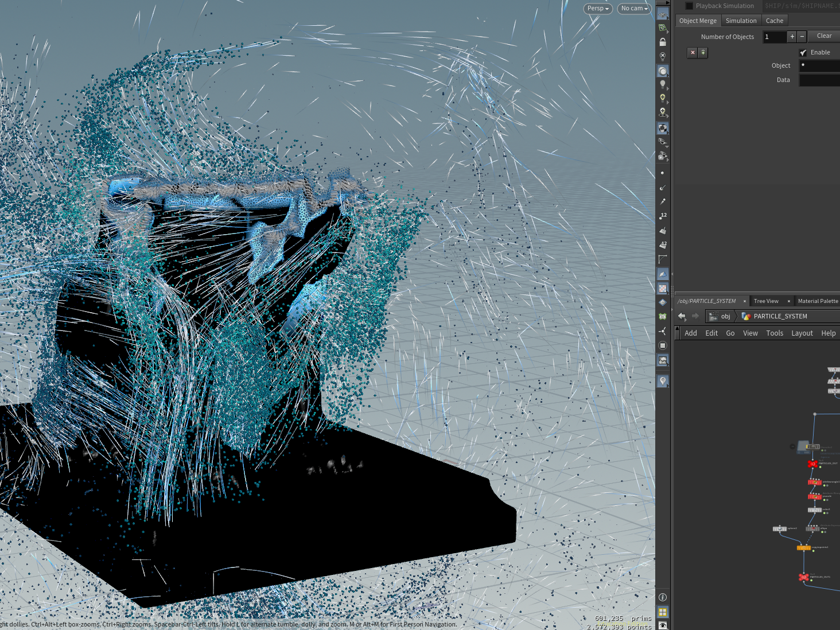Select the /obj/PARTICLE_SYSTEM pane tab
The height and width of the screenshot is (630, 840).
pos(706,301)
